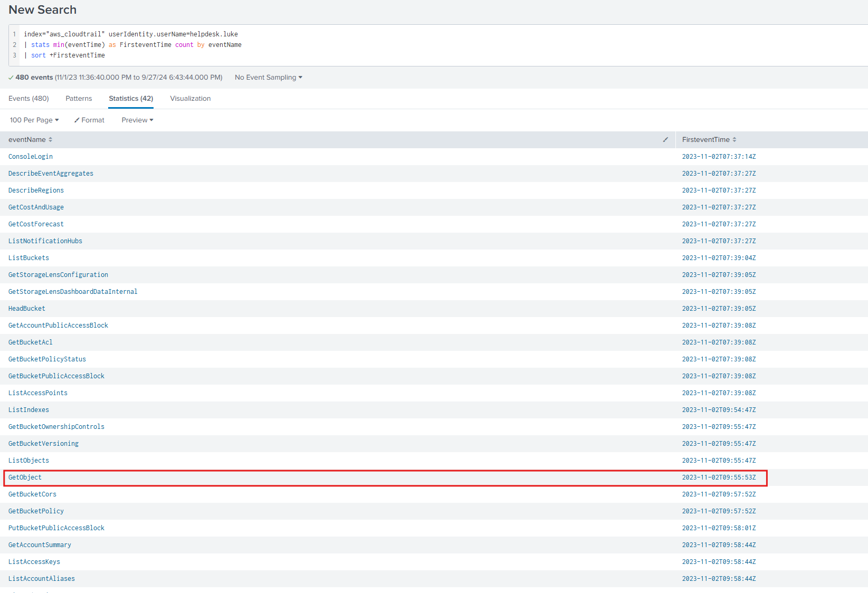Select the Statistics (42) tab
This screenshot has width=868, height=593.
(x=131, y=99)
